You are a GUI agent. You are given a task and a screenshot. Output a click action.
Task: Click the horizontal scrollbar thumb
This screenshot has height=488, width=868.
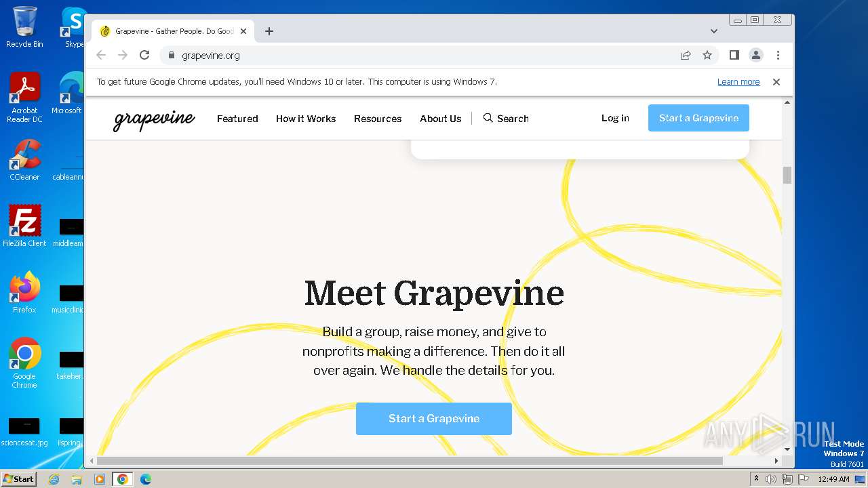[410, 462]
